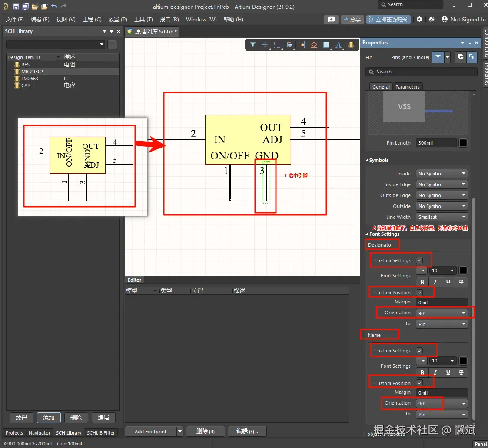488x448 pixels.
Task: Open the 工具 (T) menu
Action: click(x=143, y=19)
